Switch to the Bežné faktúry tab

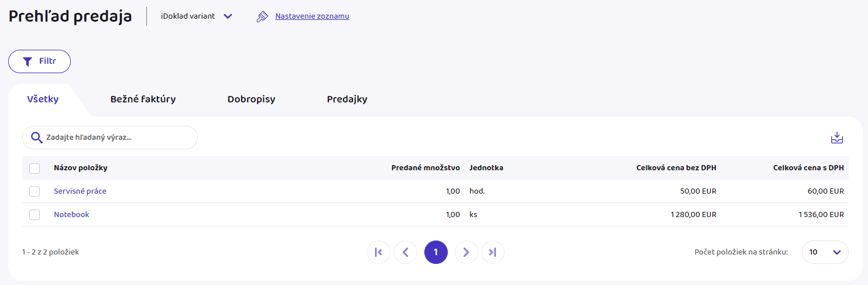tap(143, 99)
